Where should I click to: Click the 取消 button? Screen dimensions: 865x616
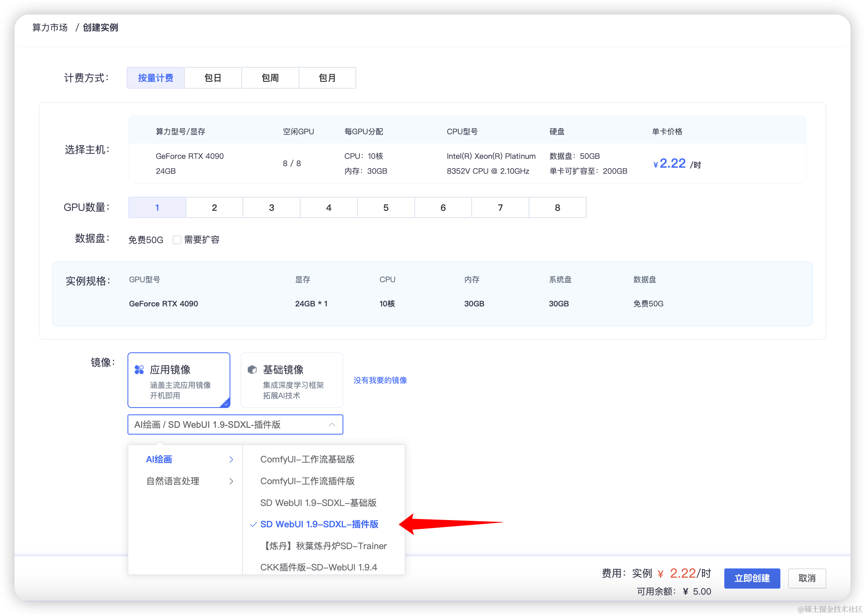tap(807, 578)
